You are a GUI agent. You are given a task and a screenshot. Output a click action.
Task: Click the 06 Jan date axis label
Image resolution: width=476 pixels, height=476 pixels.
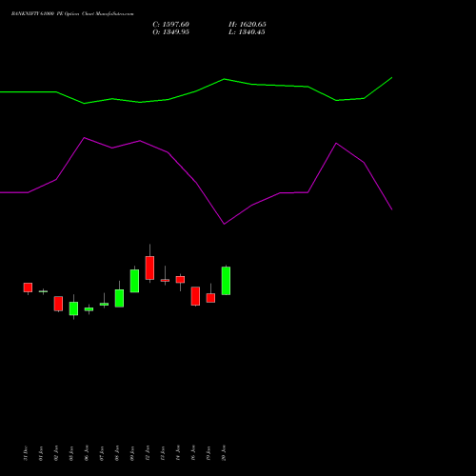[x=87, y=453]
